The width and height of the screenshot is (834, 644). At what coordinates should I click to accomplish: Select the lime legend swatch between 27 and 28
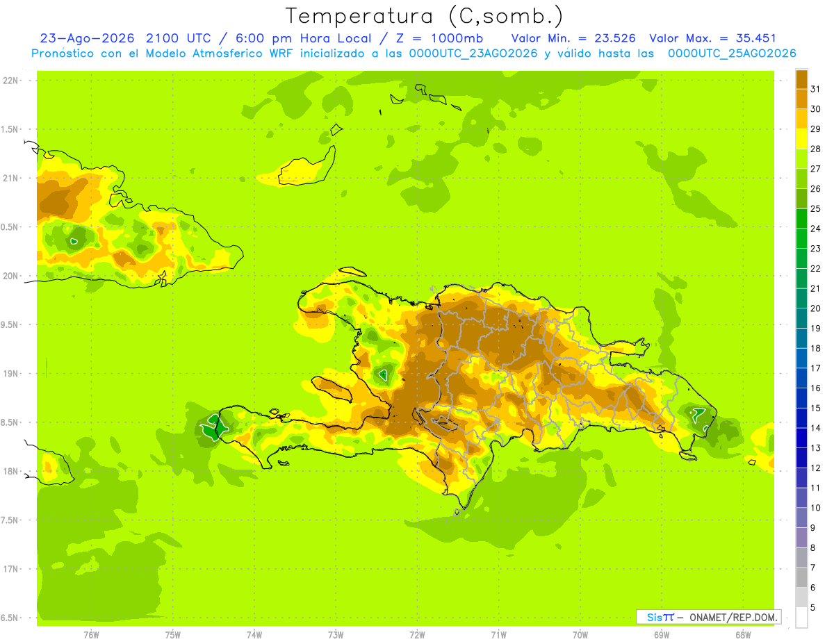click(x=801, y=158)
